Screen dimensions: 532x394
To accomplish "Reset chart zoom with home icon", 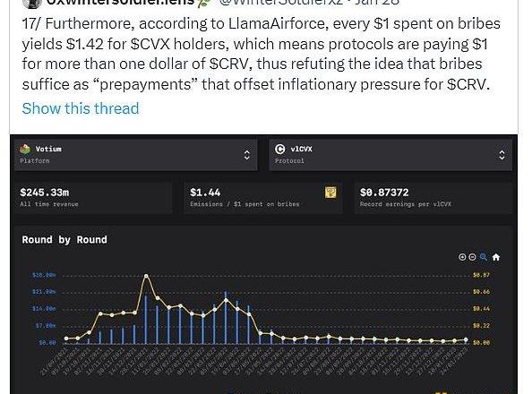I will point(495,257).
